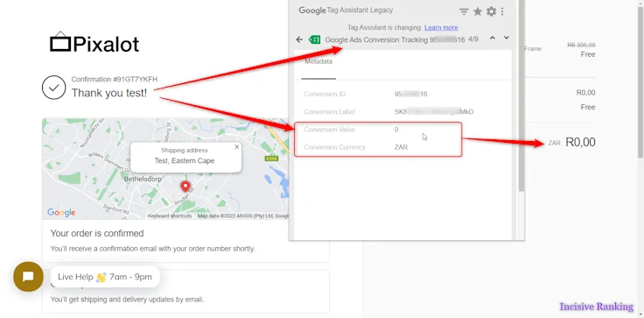
Task: Click the page's right-edge scrollbar
Action: pyautogui.click(x=640, y=82)
